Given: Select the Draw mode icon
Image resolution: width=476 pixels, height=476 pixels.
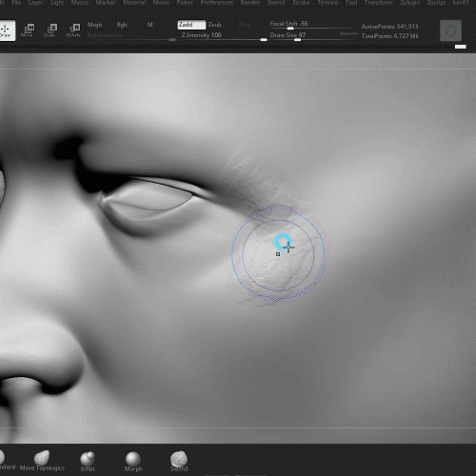Looking at the screenshot, I should (x=7, y=30).
